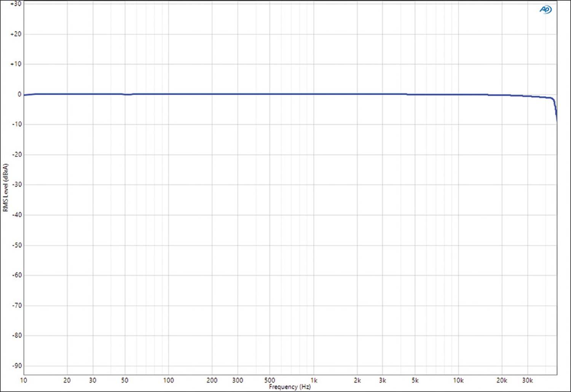Click the '-90' y-axis label
The image size is (571, 392).
click(17, 366)
